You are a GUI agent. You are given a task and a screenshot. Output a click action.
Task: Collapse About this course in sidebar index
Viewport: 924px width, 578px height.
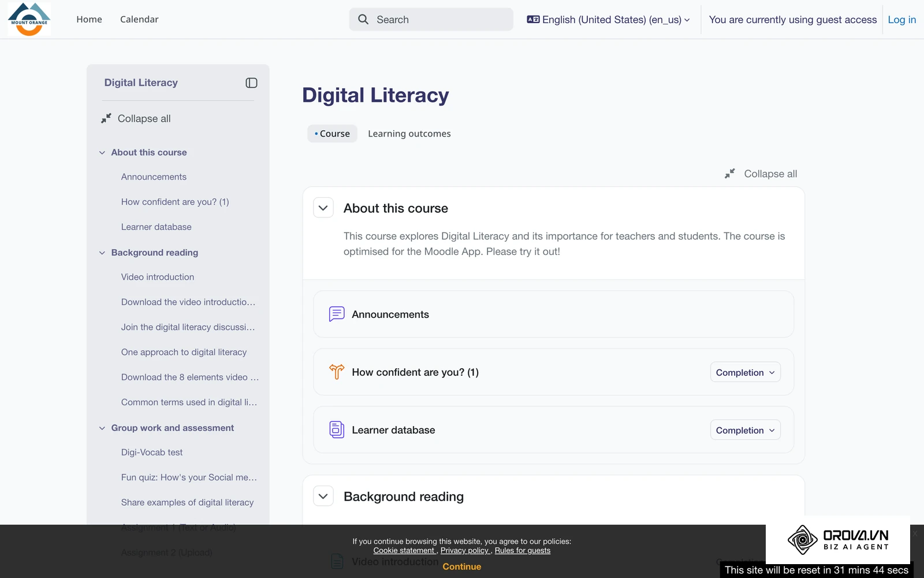pos(102,153)
